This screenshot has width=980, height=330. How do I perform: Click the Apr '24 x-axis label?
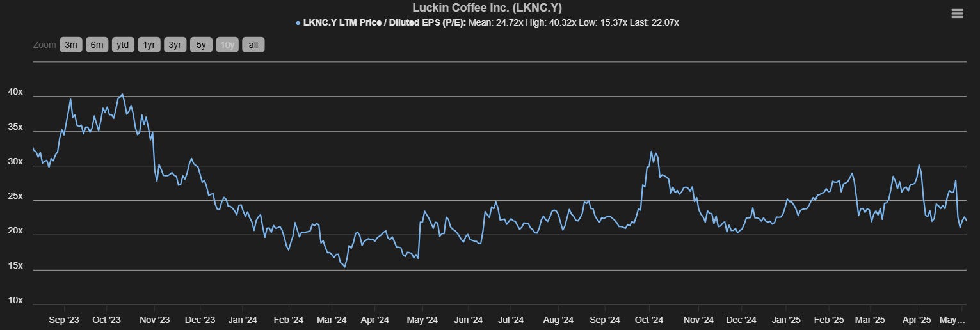pyautogui.click(x=374, y=320)
